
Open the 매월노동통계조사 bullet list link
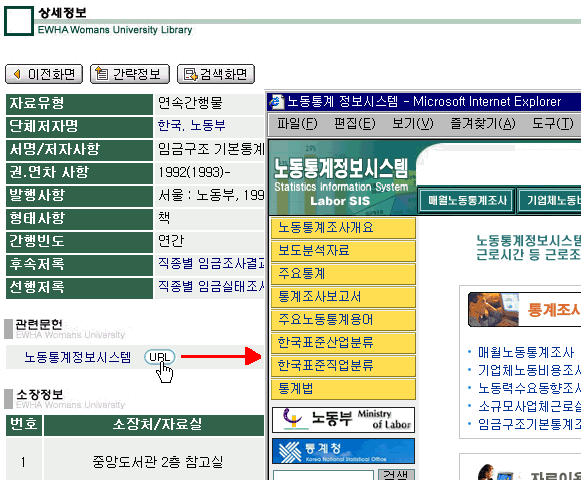pos(526,352)
